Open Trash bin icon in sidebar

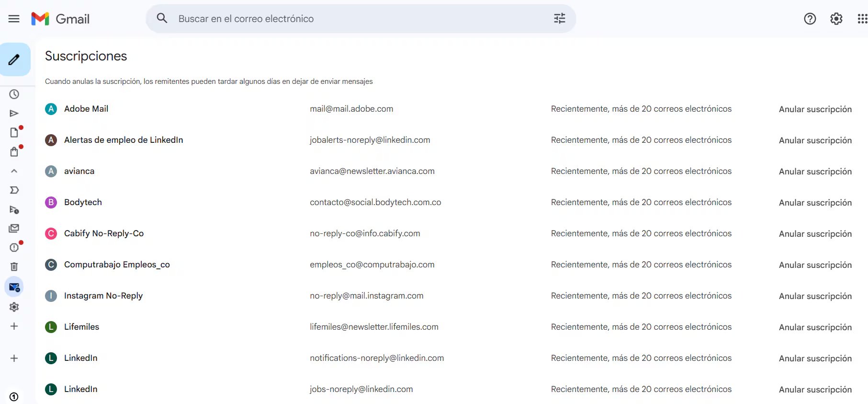[x=14, y=266]
